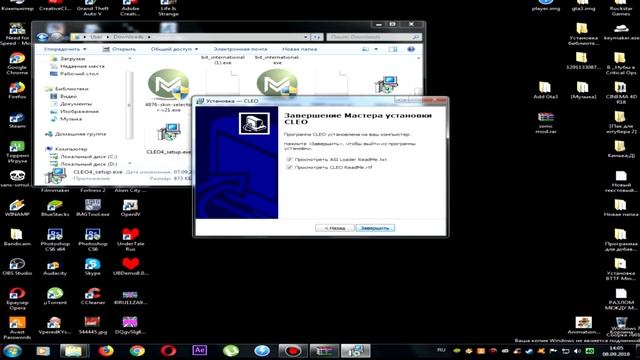Open IMGTool.exe desktop icon
The height and width of the screenshot is (360, 640).
pyautogui.click(x=93, y=208)
